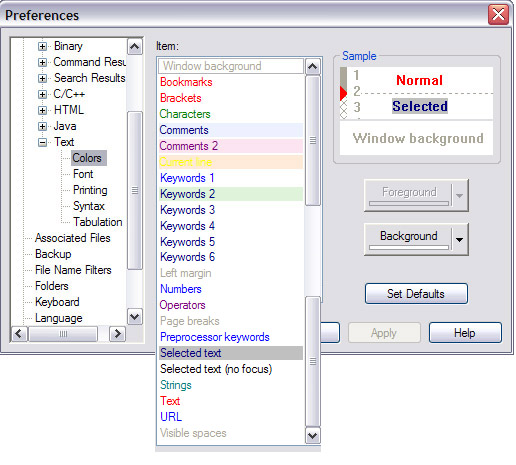This screenshot has height=465, width=516.
Task: Select Preprocessor keywords item
Action: pyautogui.click(x=231, y=337)
